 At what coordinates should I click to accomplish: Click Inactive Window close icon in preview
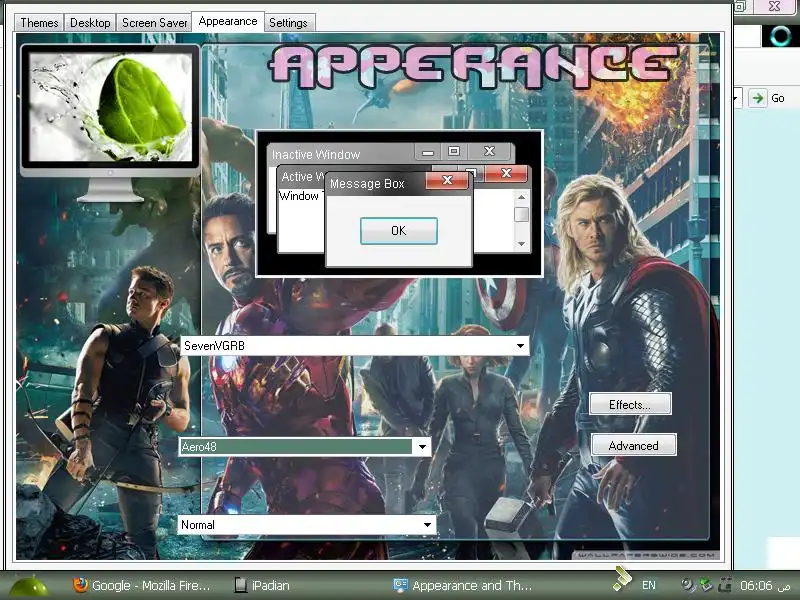[489, 151]
